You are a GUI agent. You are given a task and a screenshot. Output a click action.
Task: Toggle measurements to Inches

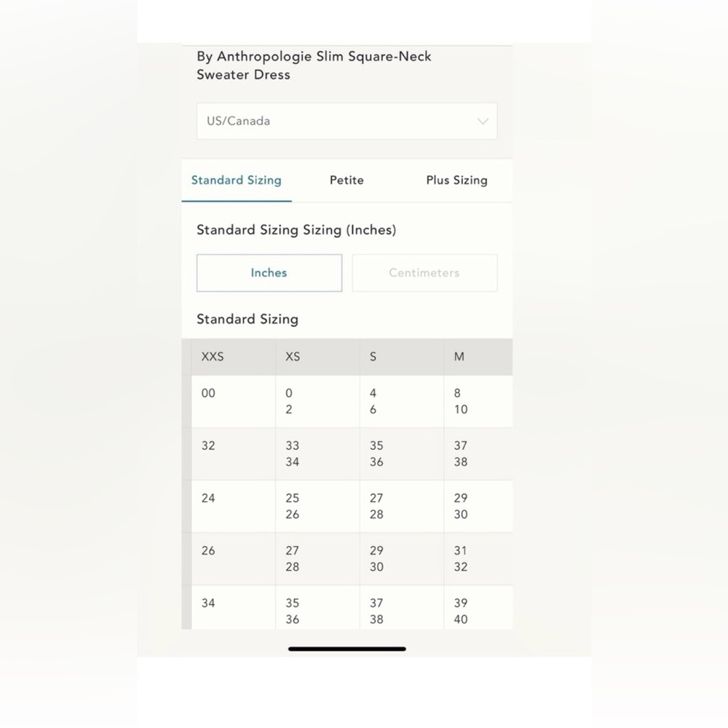pyautogui.click(x=269, y=273)
